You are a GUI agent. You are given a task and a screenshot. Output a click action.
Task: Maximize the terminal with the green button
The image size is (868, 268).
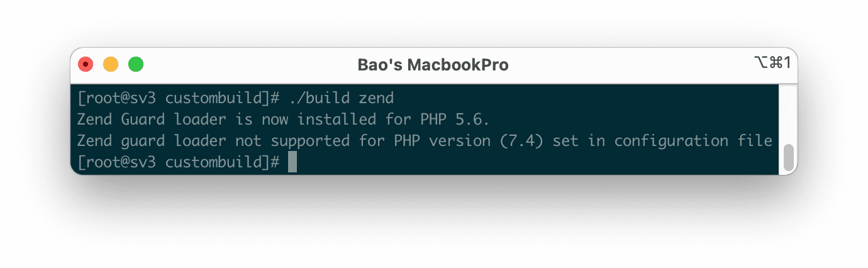136,64
